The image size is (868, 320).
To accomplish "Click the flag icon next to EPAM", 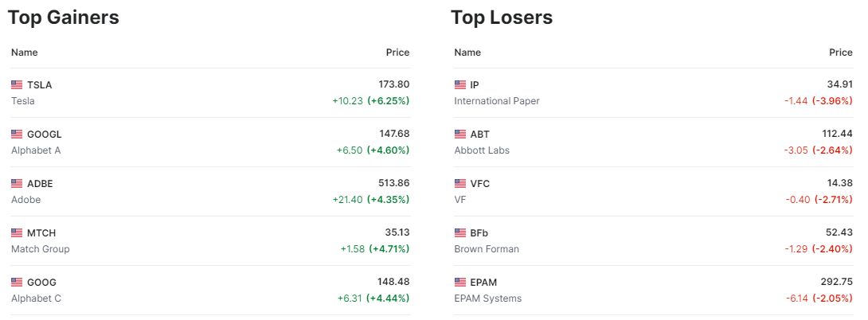I will pos(459,283).
